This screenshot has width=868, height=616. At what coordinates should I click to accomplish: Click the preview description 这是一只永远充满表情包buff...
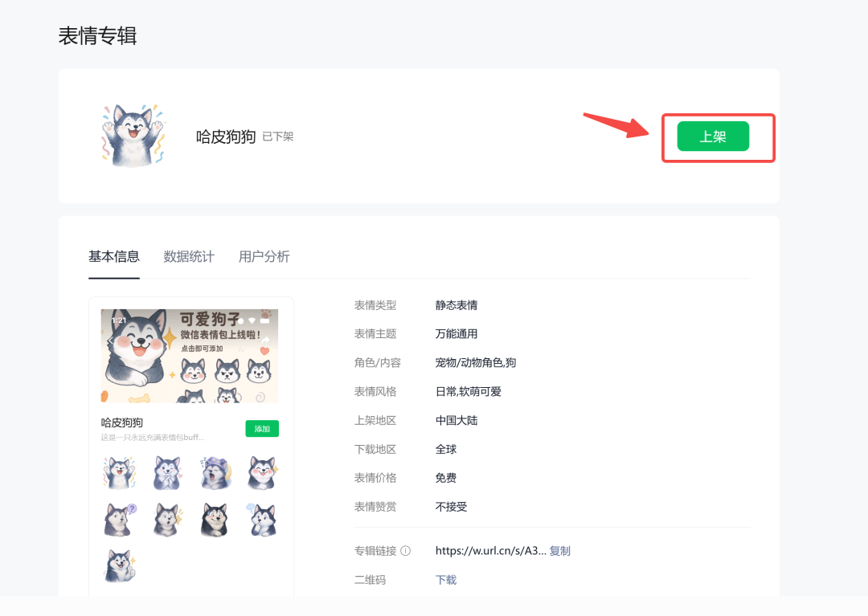click(x=152, y=438)
